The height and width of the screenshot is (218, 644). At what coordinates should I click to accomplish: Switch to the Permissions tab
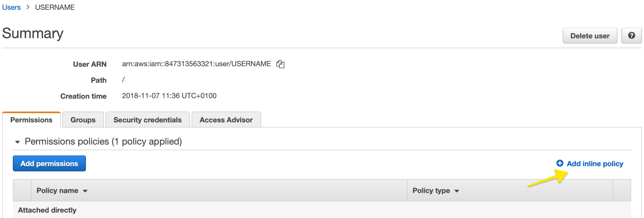pos(31,120)
